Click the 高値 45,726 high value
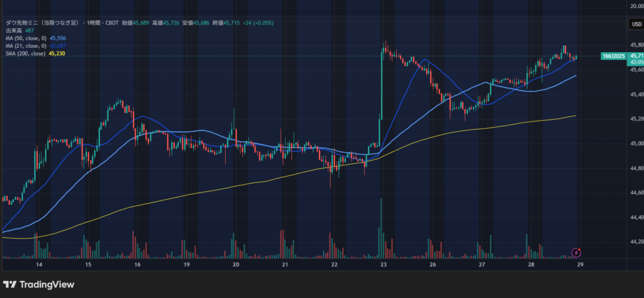The width and height of the screenshot is (644, 298). tap(165, 23)
